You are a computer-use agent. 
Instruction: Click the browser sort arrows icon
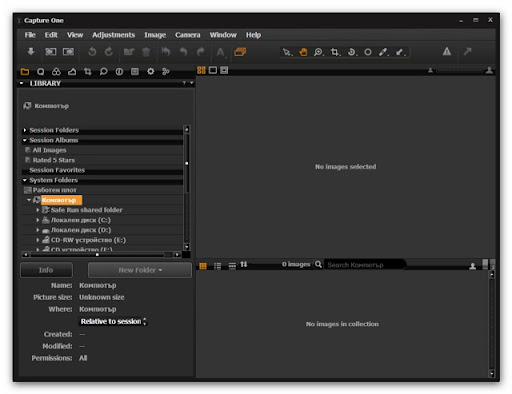click(x=244, y=264)
